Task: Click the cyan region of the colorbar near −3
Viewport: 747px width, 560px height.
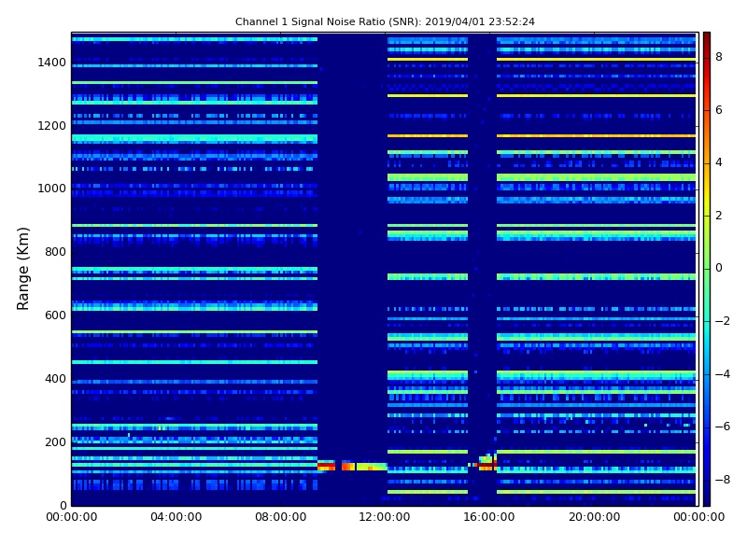Action: coord(707,347)
